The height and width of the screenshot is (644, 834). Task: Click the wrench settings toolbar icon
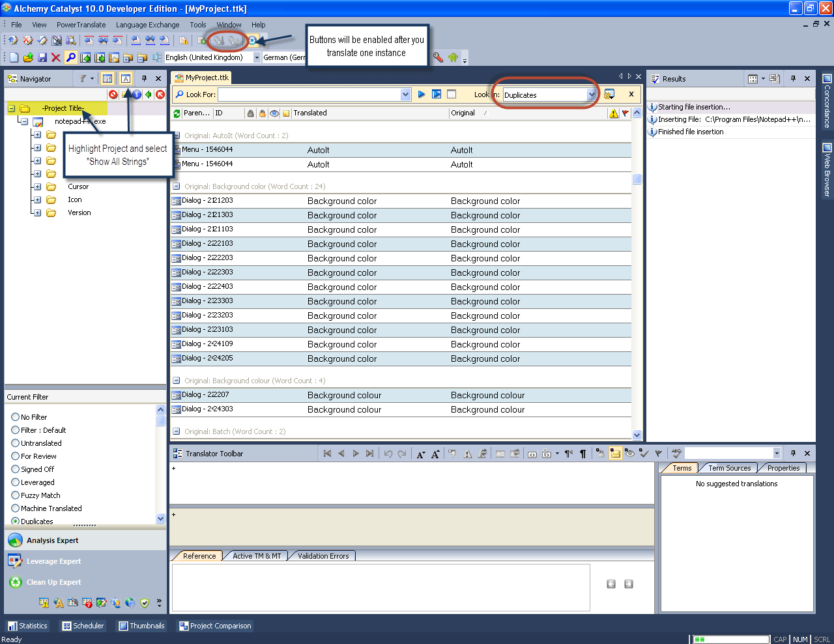(x=438, y=57)
